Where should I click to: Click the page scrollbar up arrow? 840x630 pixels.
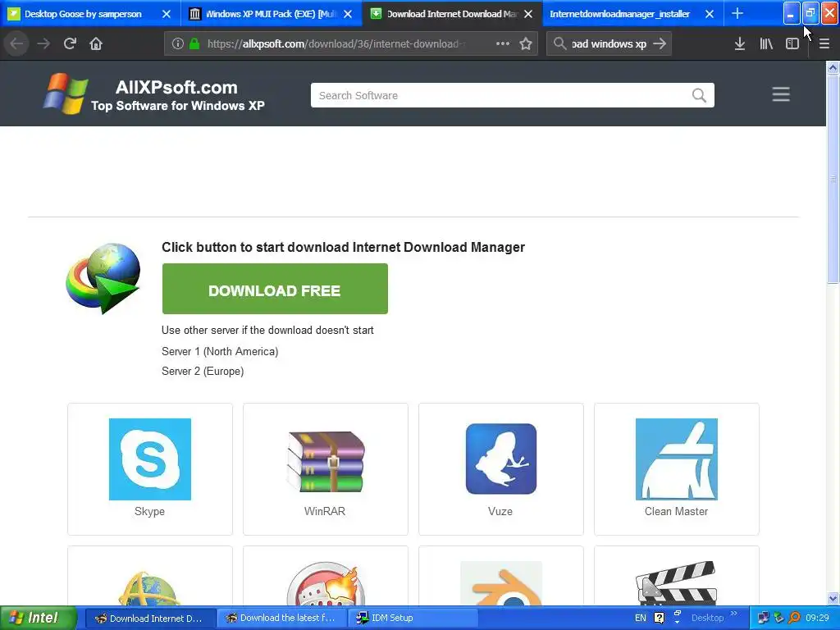pos(833,67)
